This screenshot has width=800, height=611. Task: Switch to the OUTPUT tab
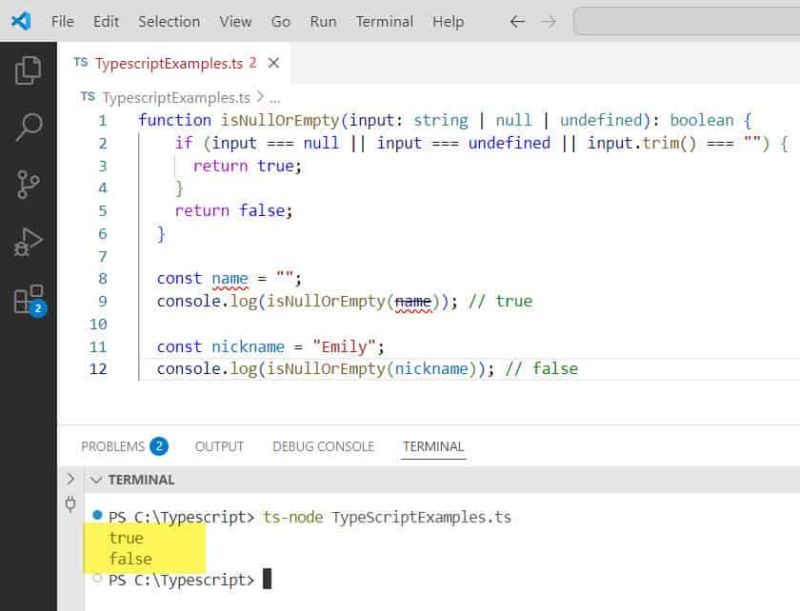[219, 447]
